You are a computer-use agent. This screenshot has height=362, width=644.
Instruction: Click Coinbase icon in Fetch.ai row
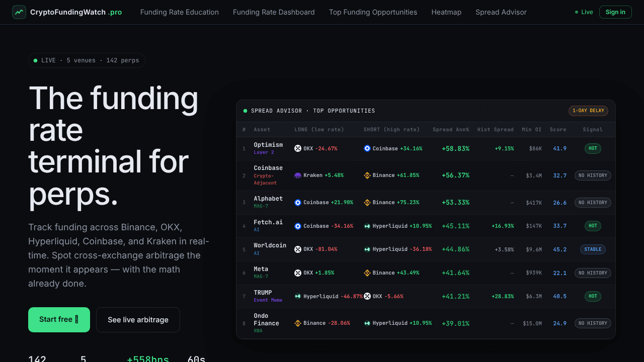(298, 226)
